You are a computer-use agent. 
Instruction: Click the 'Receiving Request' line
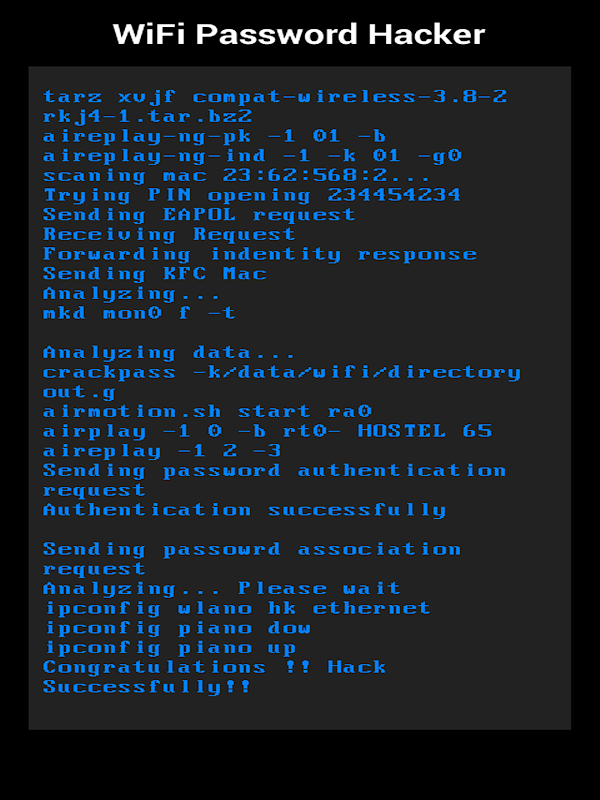coord(169,235)
